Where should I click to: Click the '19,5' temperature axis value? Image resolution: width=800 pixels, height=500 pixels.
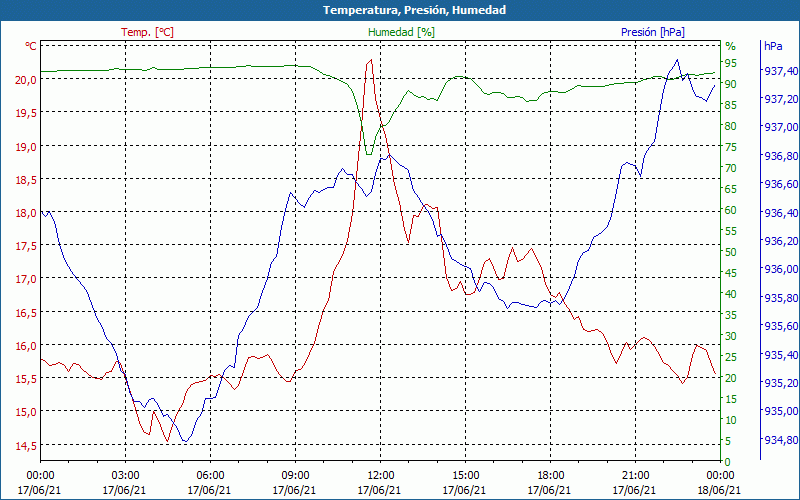click(x=26, y=113)
